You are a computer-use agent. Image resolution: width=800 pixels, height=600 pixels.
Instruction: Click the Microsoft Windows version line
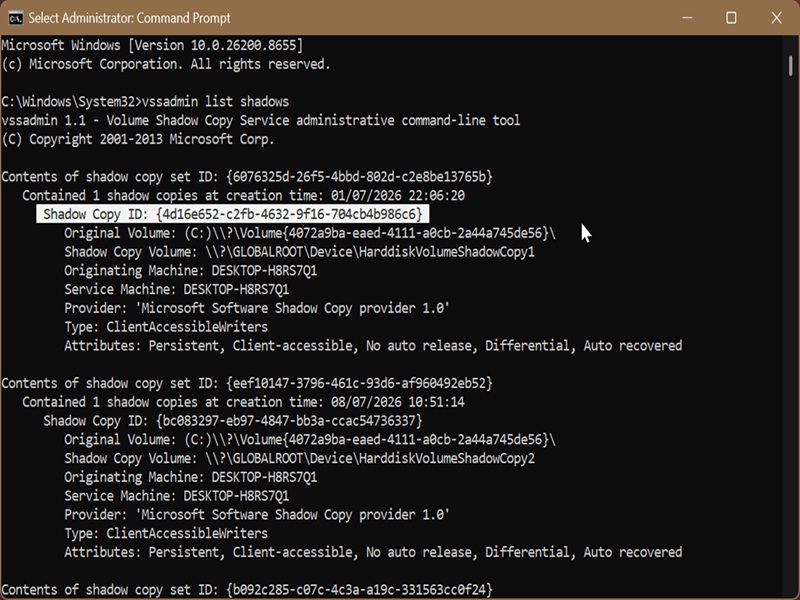(x=152, y=45)
